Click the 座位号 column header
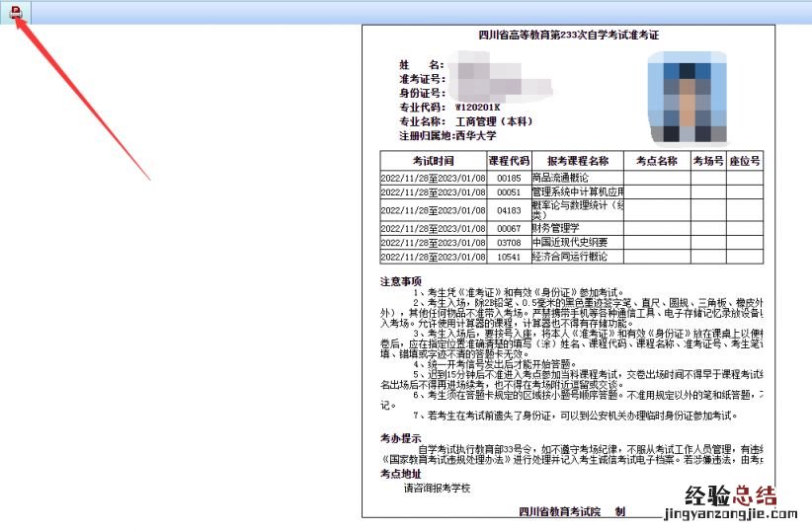The width and height of the screenshot is (812, 532). (745, 161)
